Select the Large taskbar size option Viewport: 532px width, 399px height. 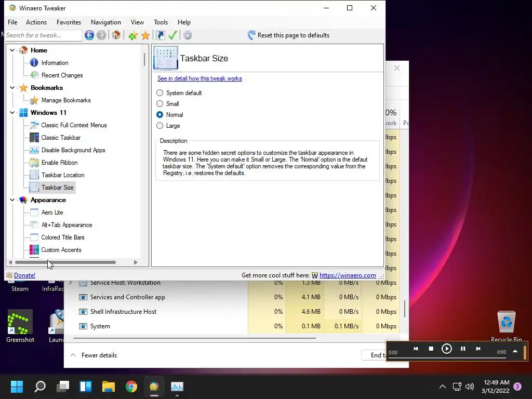click(159, 126)
